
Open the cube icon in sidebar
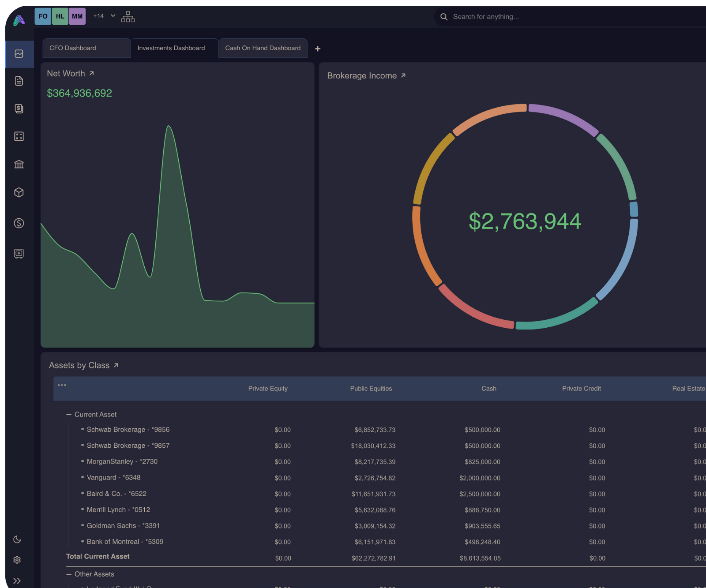tap(19, 193)
